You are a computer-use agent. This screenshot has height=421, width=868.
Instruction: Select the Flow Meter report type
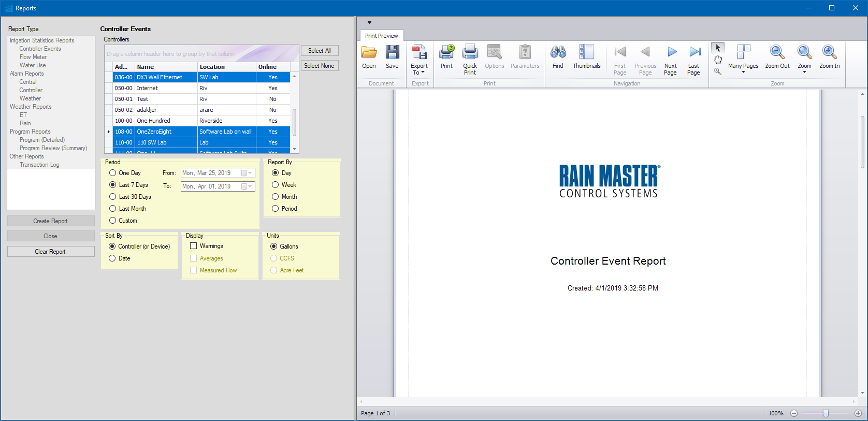tap(33, 57)
